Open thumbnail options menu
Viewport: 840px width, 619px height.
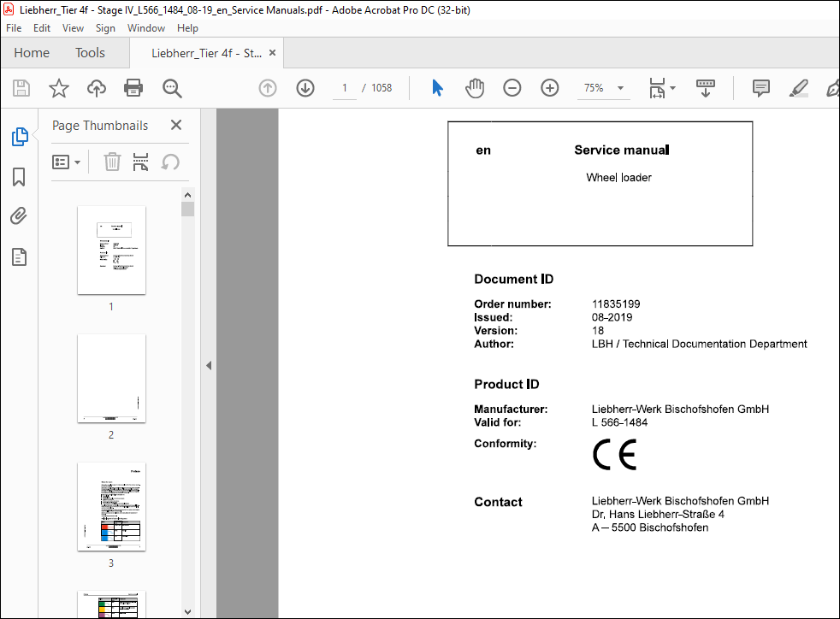click(x=66, y=162)
